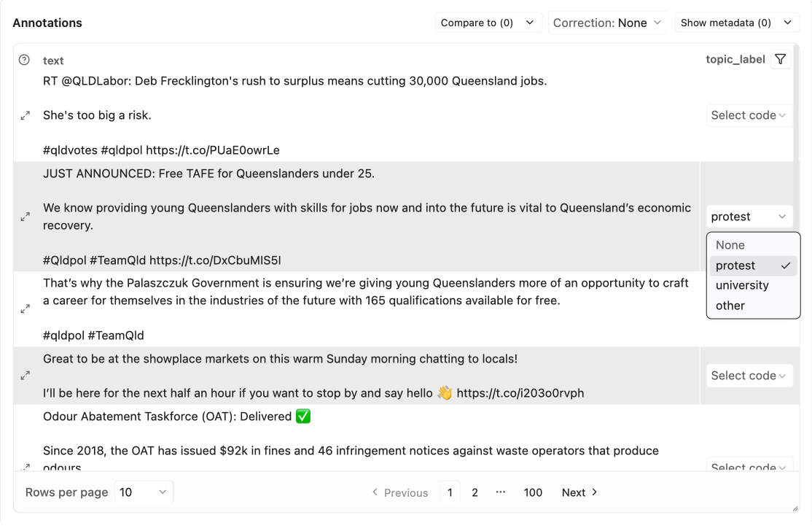Viewport: 812px width, 531px height.
Task: Toggle the protest code dropdown for TAFE row
Action: click(x=749, y=217)
